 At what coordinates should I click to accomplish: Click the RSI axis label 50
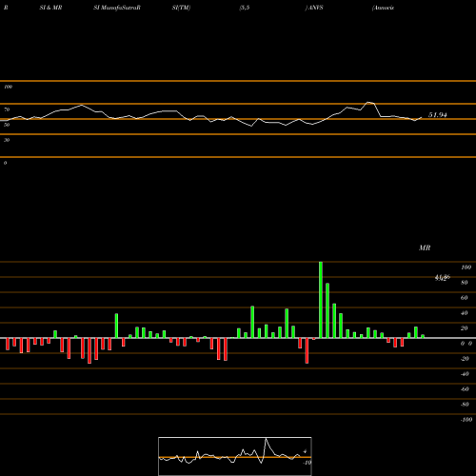coord(7,125)
